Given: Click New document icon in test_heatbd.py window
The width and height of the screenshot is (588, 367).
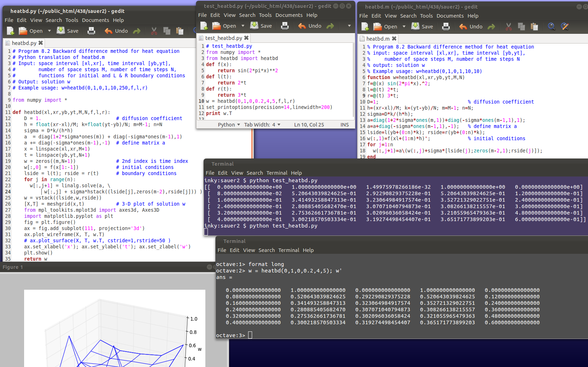Looking at the screenshot, I should (x=204, y=26).
